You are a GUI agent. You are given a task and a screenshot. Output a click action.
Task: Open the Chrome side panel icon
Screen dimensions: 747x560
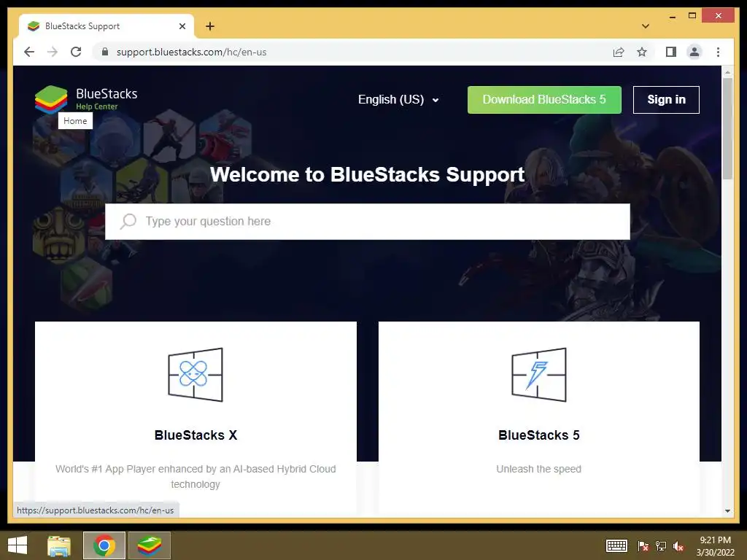pyautogui.click(x=671, y=52)
